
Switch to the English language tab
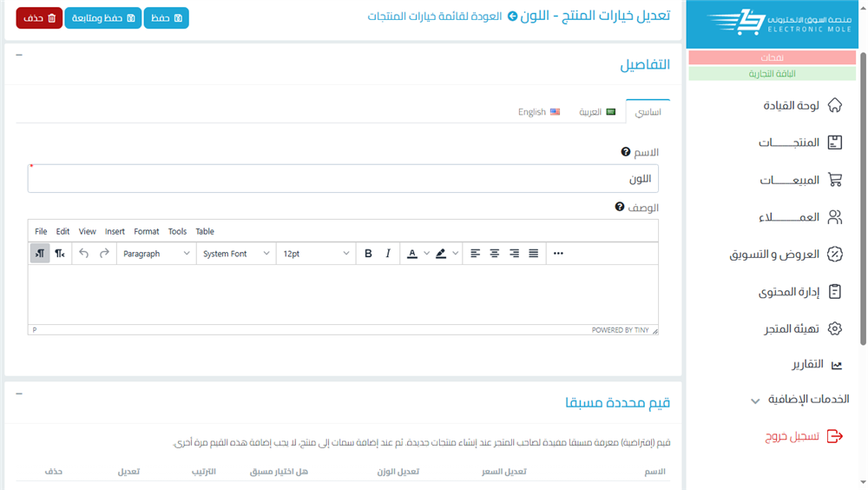[539, 112]
